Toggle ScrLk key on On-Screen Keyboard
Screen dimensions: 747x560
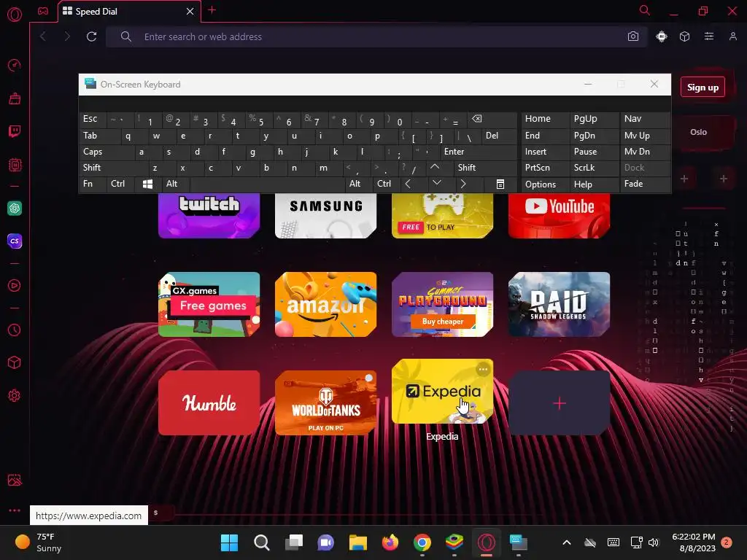[594, 168]
